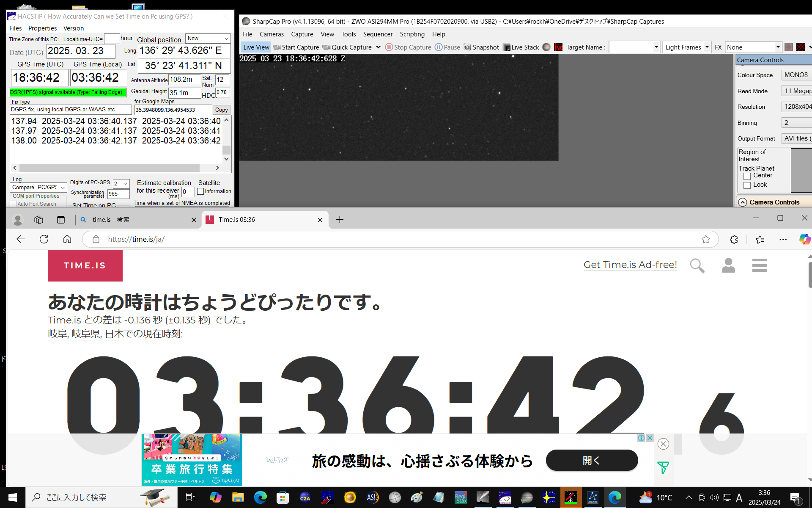Check the Track Planet Center checkbox
The image size is (812, 508).
pos(747,176)
